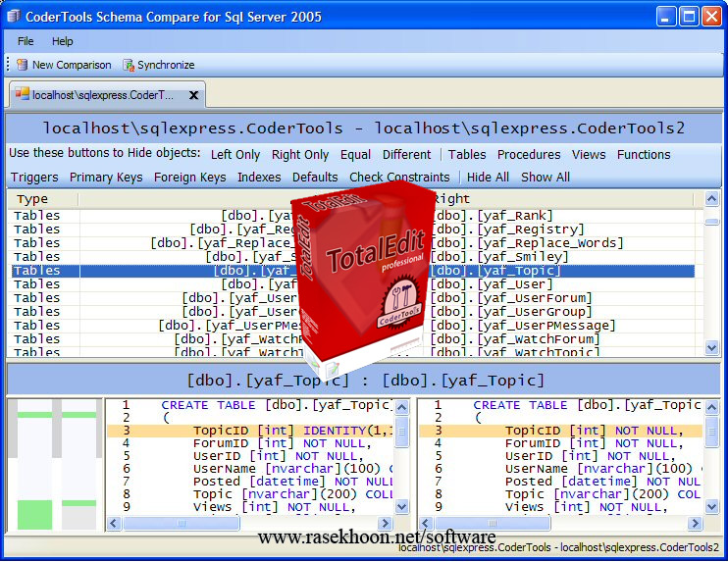The image size is (728, 562).
Task: Close the localhost\sqlexpress.CoderT... tab
Action: pos(193,95)
